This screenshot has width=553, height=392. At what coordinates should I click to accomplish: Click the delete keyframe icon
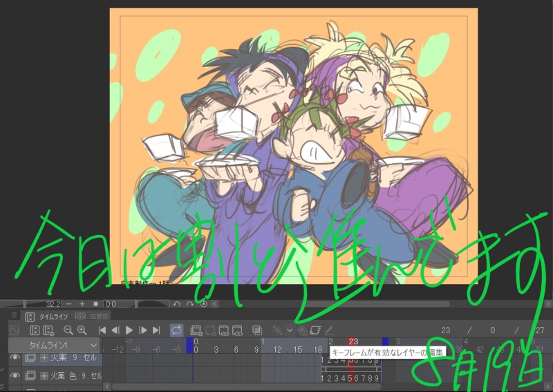302,330
